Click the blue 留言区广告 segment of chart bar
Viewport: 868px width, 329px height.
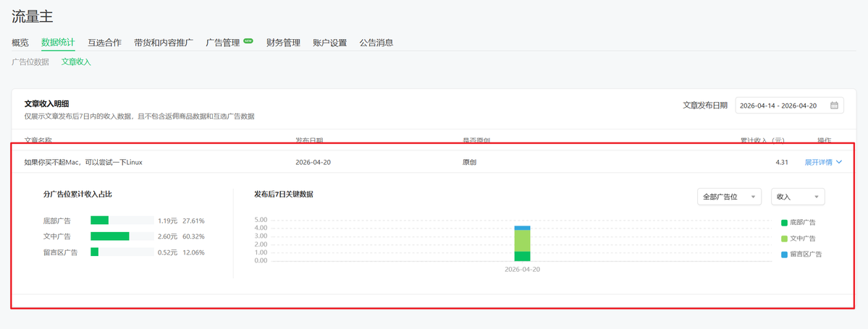coord(522,228)
